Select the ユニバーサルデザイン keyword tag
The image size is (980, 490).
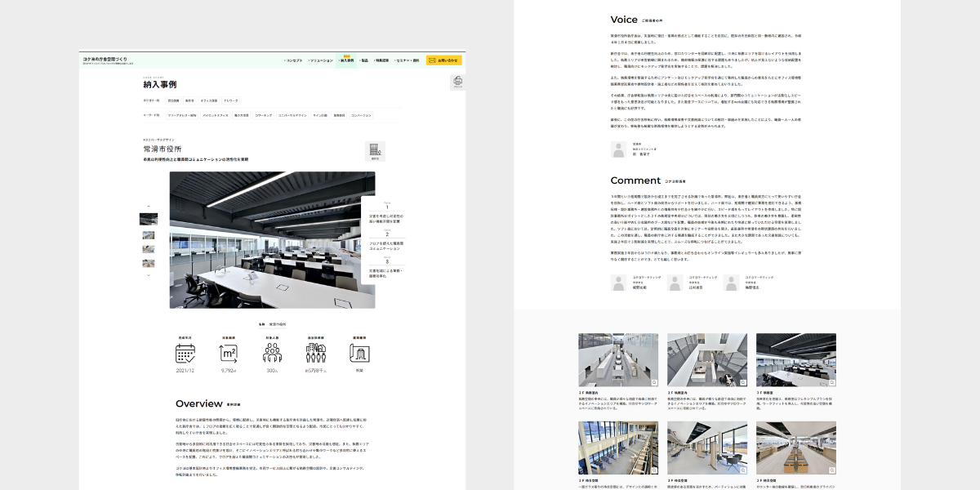click(x=292, y=115)
